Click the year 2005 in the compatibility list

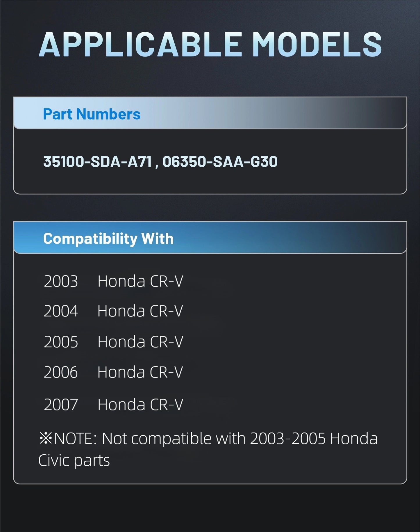pos(61,342)
